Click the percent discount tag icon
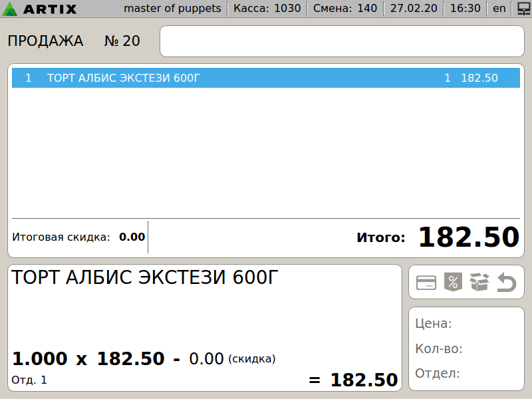The width and height of the screenshot is (532, 399). pyautogui.click(x=452, y=283)
